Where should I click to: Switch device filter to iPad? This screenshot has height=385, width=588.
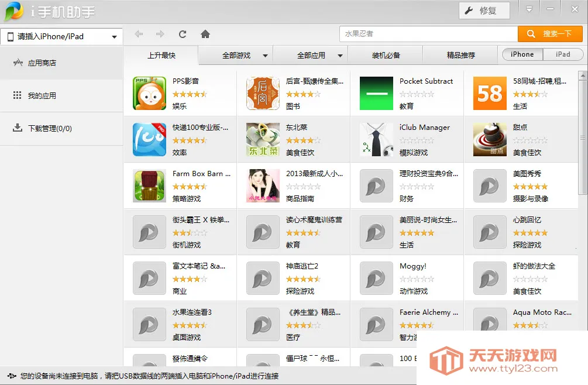coord(563,54)
